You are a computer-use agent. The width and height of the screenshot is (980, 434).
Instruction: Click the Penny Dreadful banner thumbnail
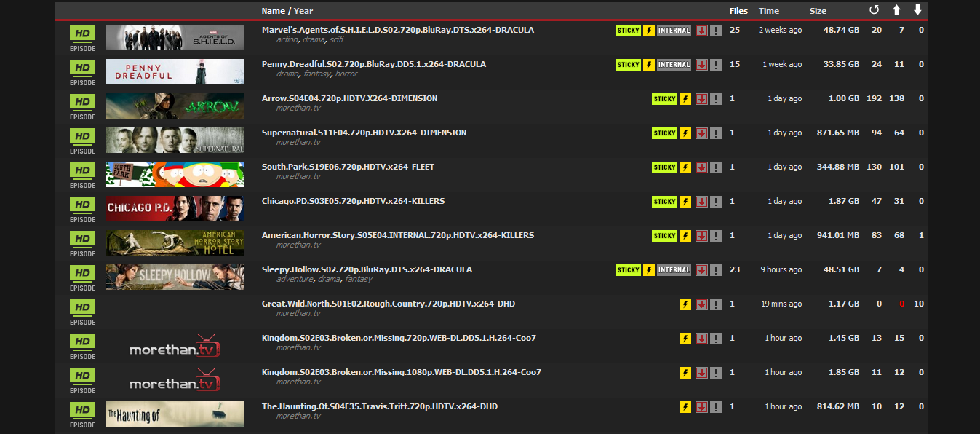pos(175,72)
